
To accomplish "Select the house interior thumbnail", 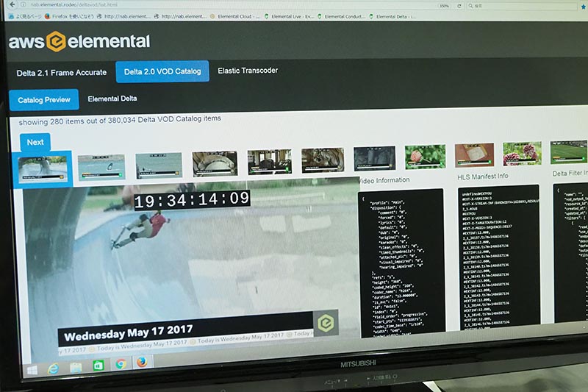I will [x=269, y=162].
